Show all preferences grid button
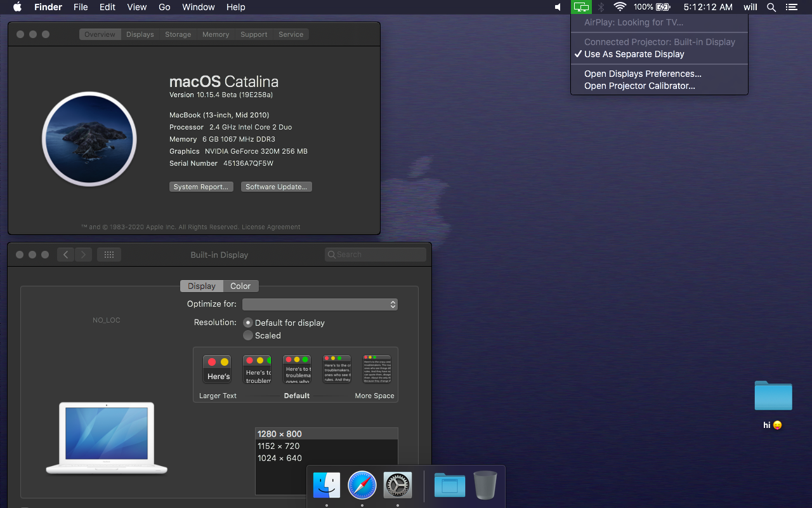This screenshot has width=812, height=508. click(108, 255)
